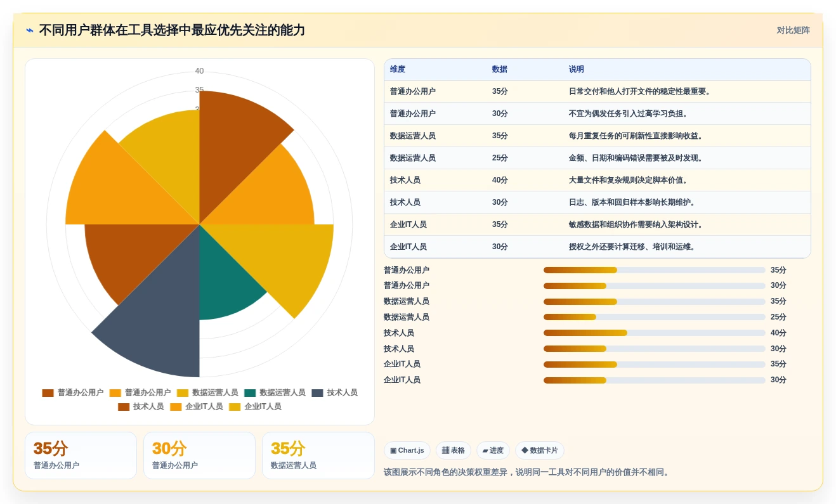The image size is (836, 504).
Task: Click the 企业IT人员 30分 progress bar
Action: pos(655,380)
